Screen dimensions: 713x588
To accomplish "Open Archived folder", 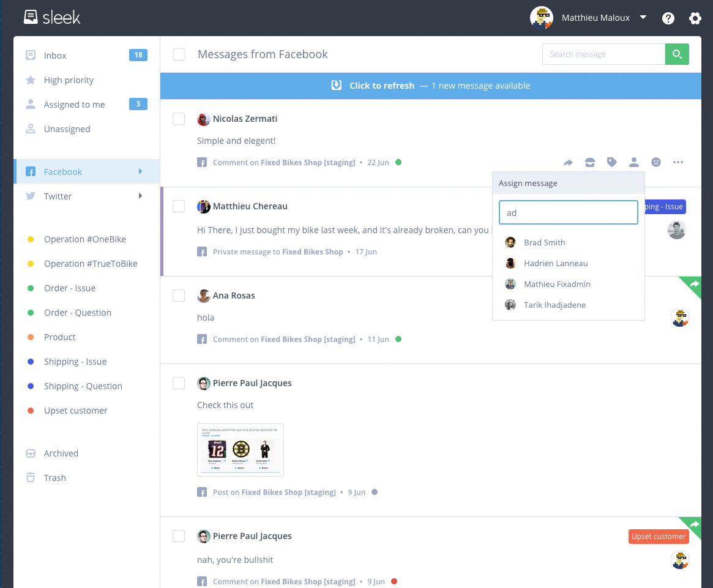I will [x=86, y=453].
